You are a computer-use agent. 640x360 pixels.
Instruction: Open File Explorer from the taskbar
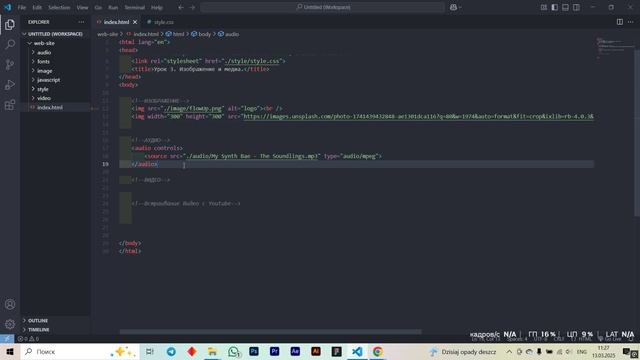(212, 351)
